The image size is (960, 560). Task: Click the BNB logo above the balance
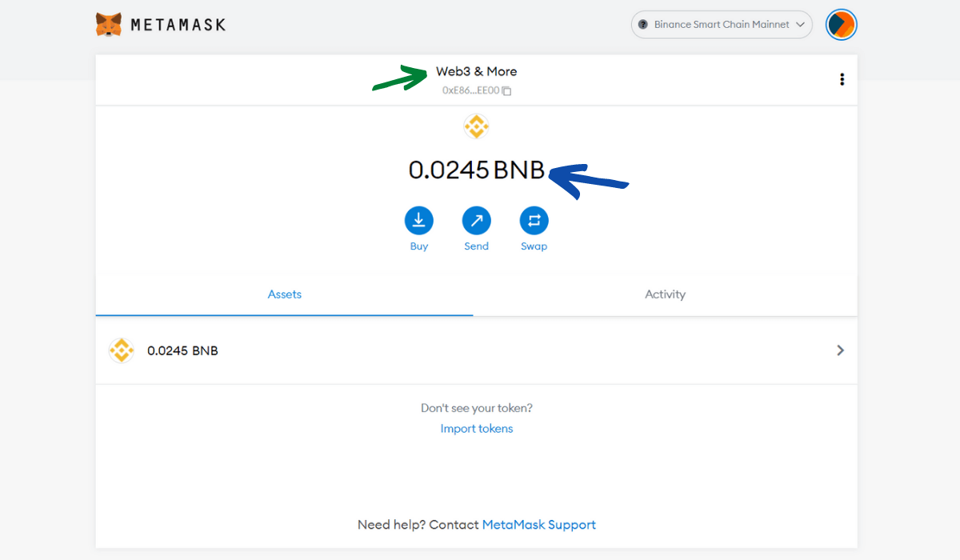[477, 126]
